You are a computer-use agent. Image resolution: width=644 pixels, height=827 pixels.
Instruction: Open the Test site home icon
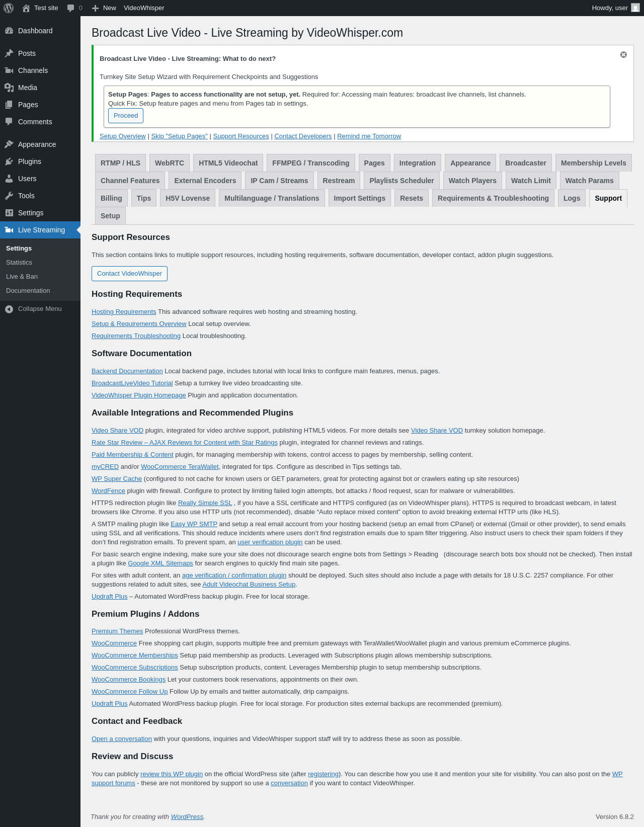[26, 8]
